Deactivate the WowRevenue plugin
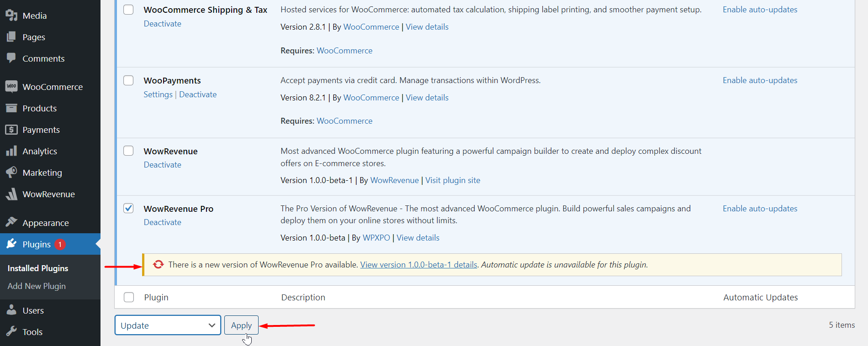The width and height of the screenshot is (868, 346). click(x=162, y=165)
